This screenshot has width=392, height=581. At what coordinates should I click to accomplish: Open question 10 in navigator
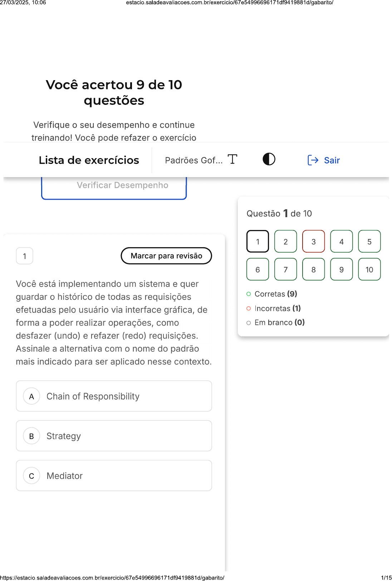369,269
